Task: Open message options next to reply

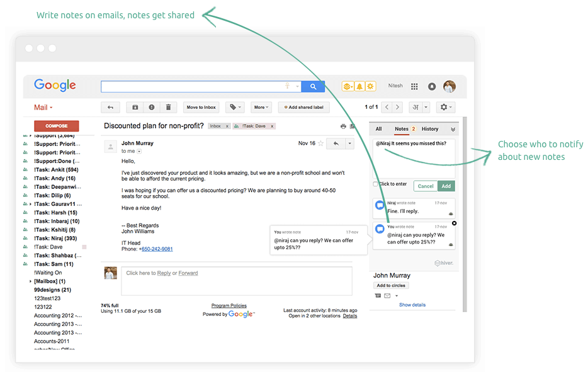Action: click(x=349, y=144)
